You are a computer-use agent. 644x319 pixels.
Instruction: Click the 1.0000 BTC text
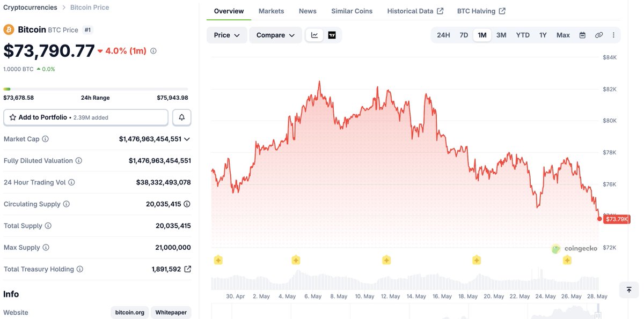(18, 69)
